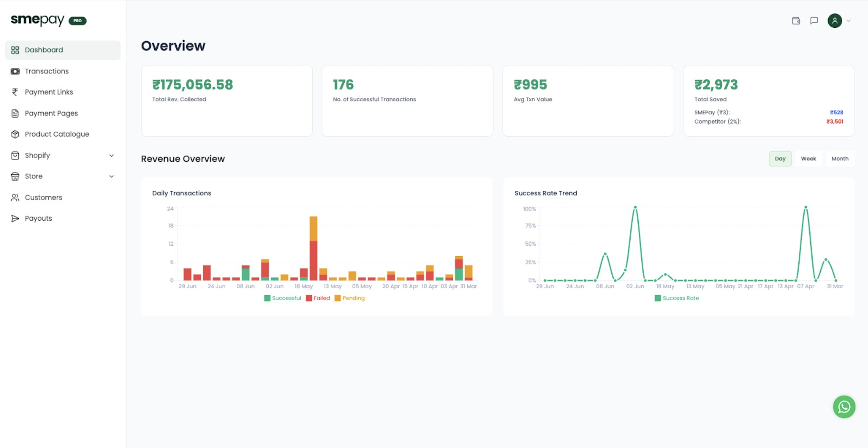Click the Transactions cash icon in sidebar
The height and width of the screenshot is (448, 868).
point(15,71)
